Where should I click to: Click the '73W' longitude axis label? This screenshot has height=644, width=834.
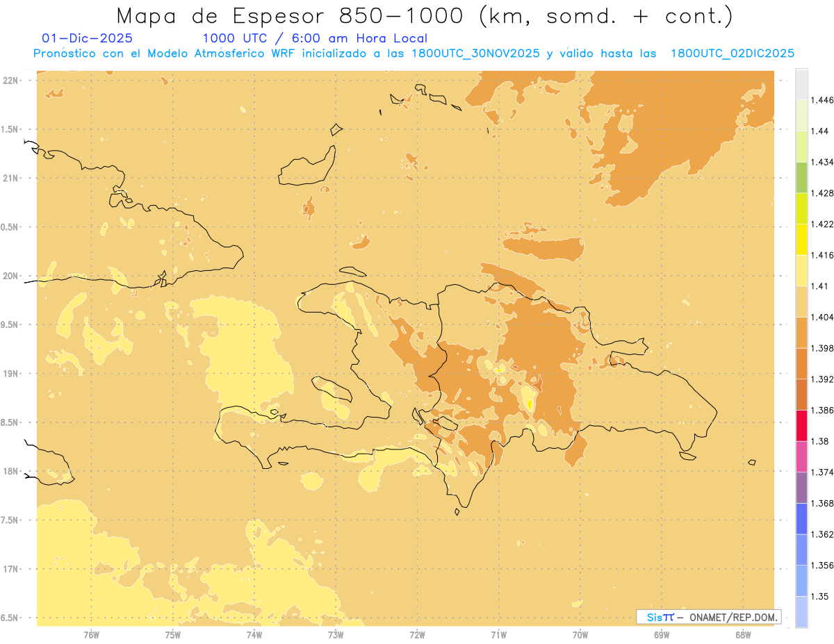click(x=335, y=634)
